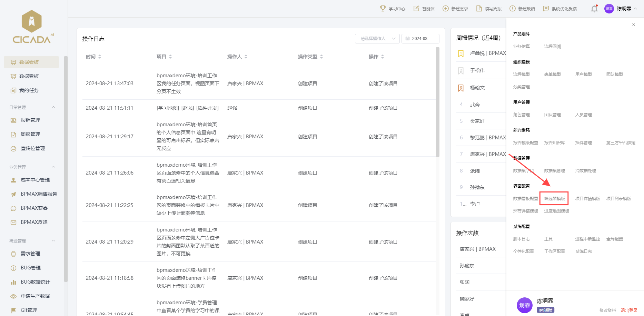Viewport: 644px width, 316px height.
Task: Open 学习中心 from the top bar
Action: 393,9
